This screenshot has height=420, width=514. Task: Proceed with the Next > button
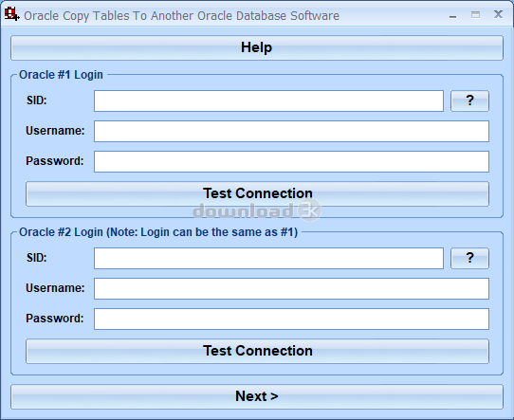click(x=257, y=396)
